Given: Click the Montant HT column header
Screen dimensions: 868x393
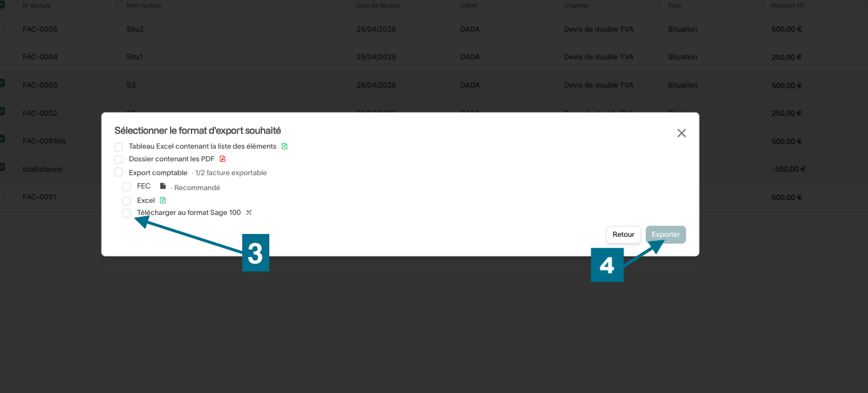Looking at the screenshot, I should coord(787,5).
